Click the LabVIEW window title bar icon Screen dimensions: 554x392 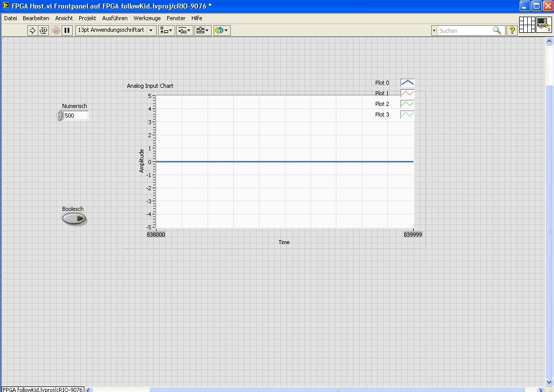point(6,5)
